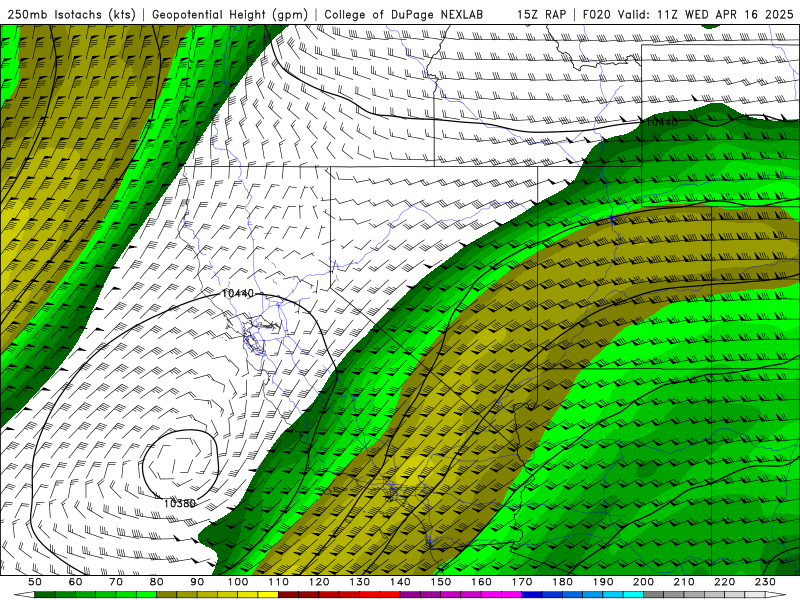
Task: Click the 'F020 Valid: 11Z WED APR 16 2025' text
Action: [x=688, y=15]
